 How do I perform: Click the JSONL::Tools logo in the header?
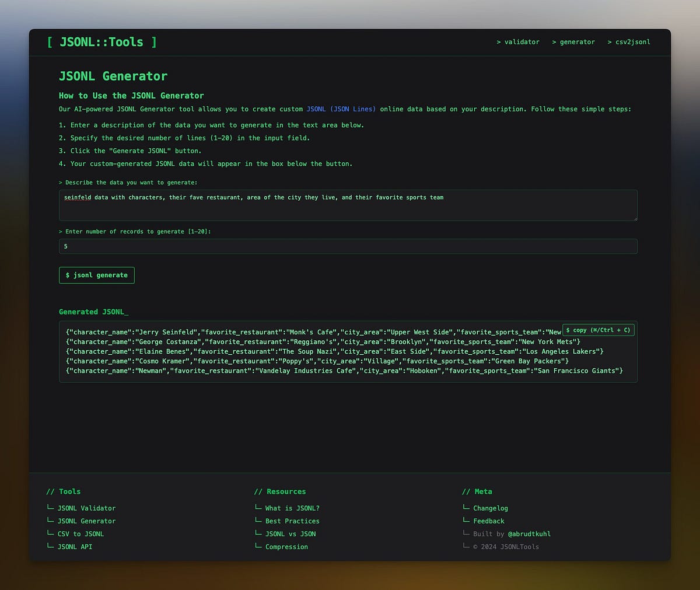101,41
